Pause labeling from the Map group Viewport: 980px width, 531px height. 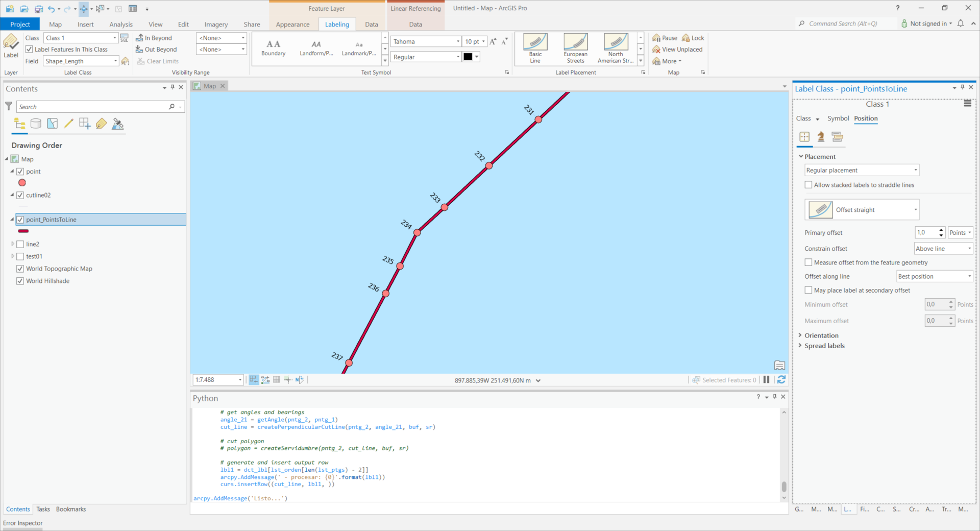[x=664, y=37]
